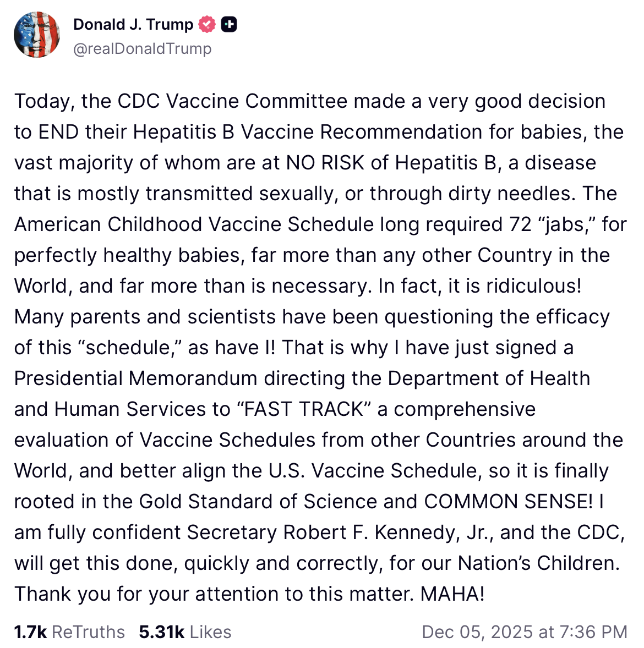Open the ReTruths label
644x648 pixels.
(88, 632)
